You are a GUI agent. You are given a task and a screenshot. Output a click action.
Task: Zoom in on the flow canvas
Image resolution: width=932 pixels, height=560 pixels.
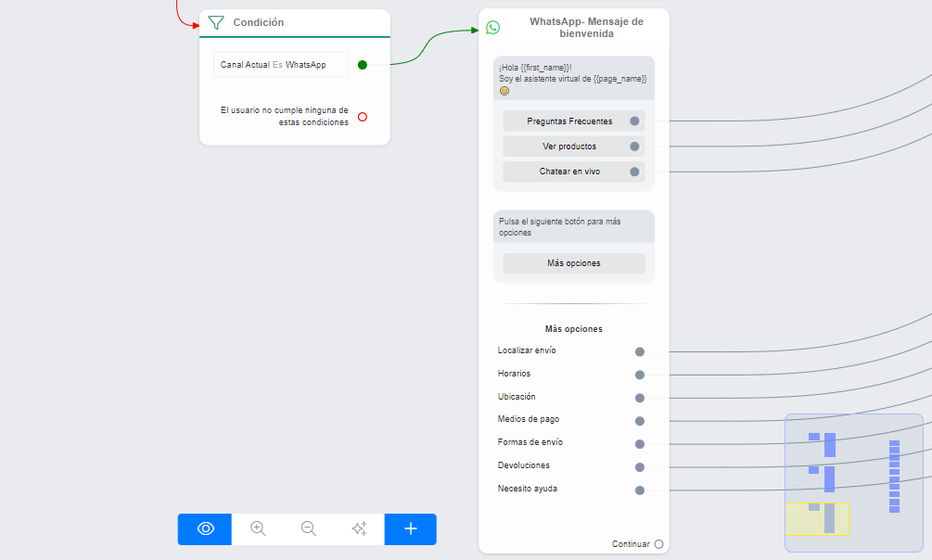point(258,528)
